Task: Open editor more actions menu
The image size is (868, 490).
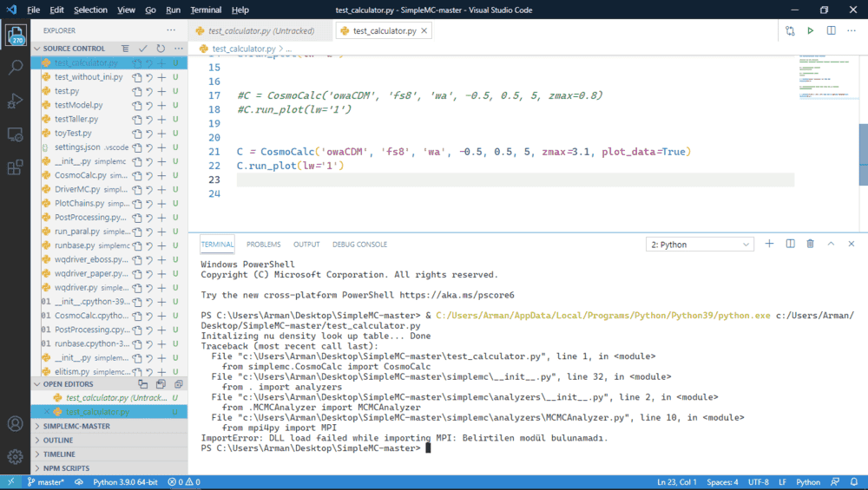Action: [x=852, y=31]
